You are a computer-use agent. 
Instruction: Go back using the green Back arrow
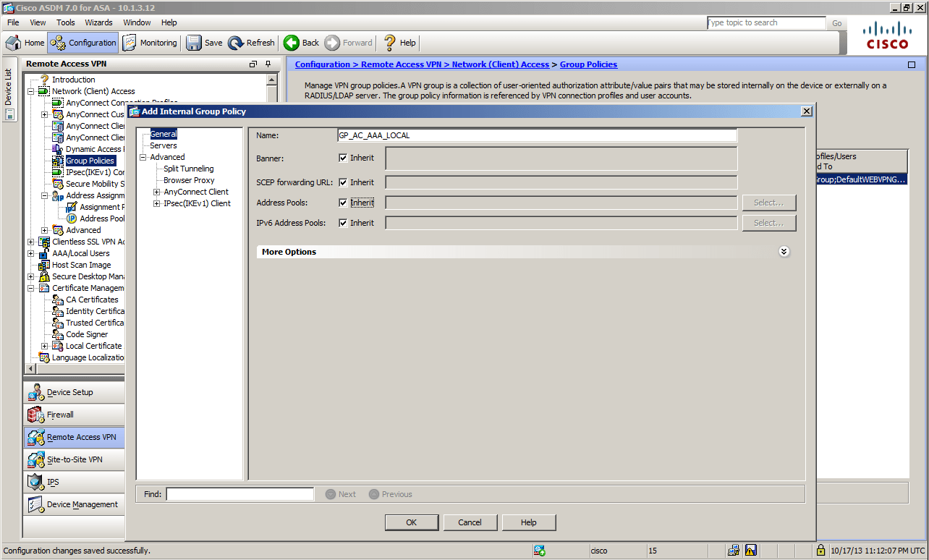click(292, 43)
